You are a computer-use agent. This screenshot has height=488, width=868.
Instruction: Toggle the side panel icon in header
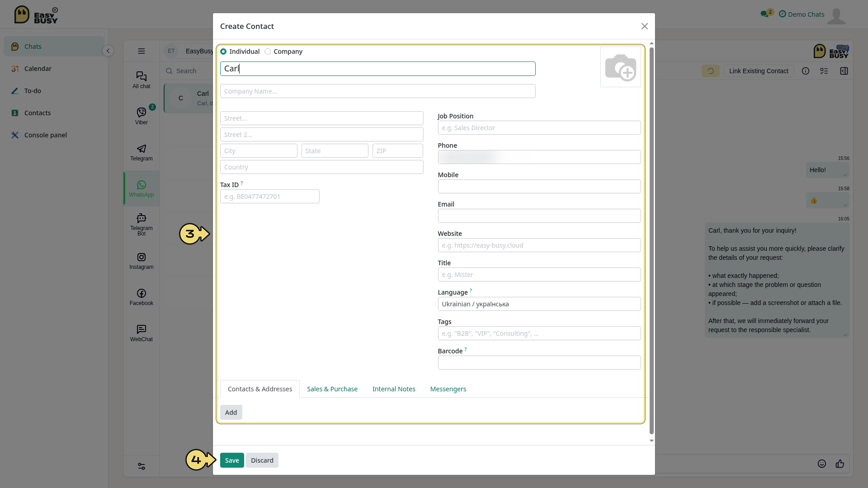(844, 71)
